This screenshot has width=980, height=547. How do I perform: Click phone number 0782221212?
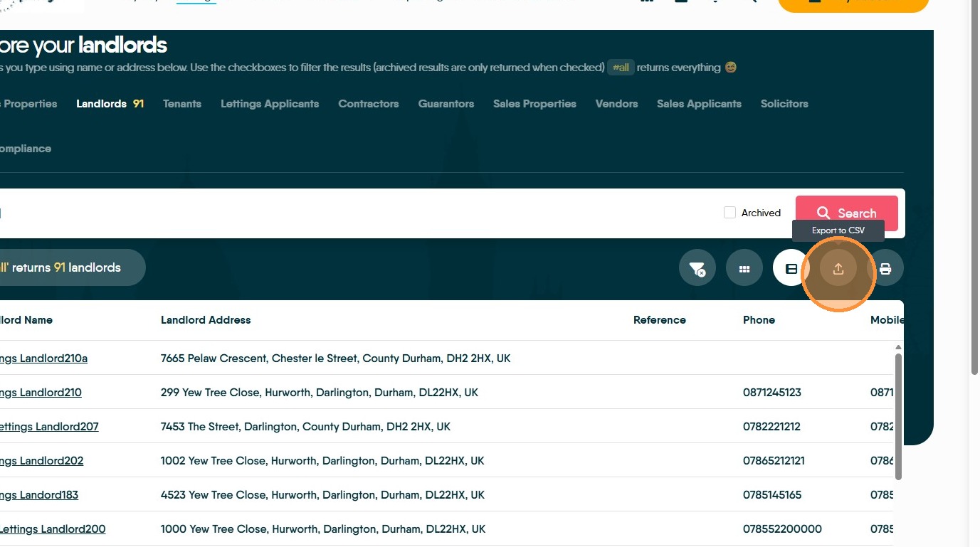(x=771, y=427)
